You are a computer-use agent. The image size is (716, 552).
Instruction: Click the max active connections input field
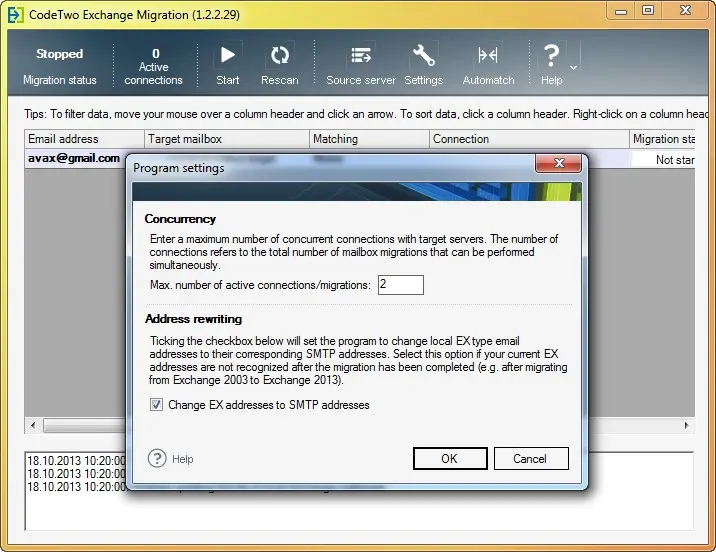[400, 285]
